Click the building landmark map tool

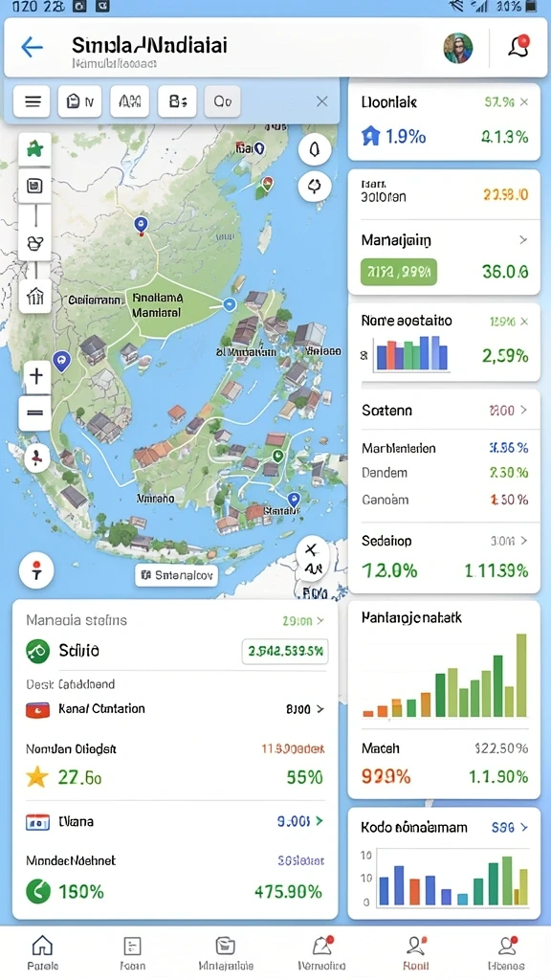pos(35,296)
